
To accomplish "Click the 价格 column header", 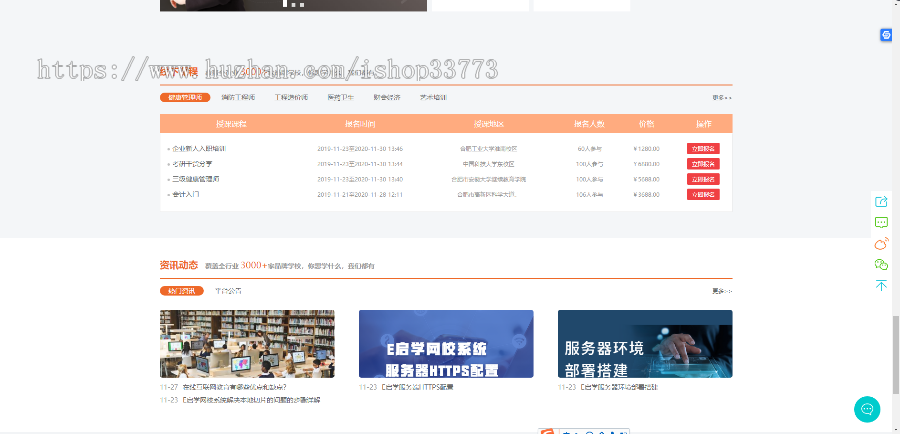I will pos(646,124).
